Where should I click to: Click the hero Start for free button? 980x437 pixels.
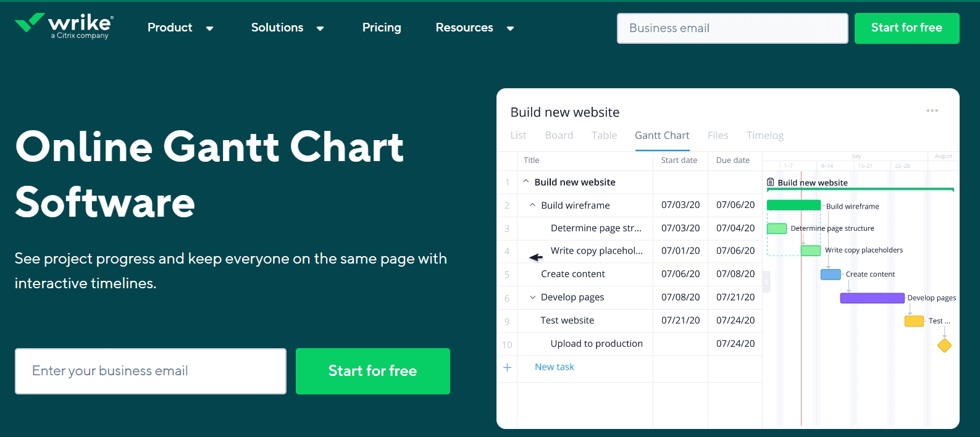pyautogui.click(x=372, y=371)
